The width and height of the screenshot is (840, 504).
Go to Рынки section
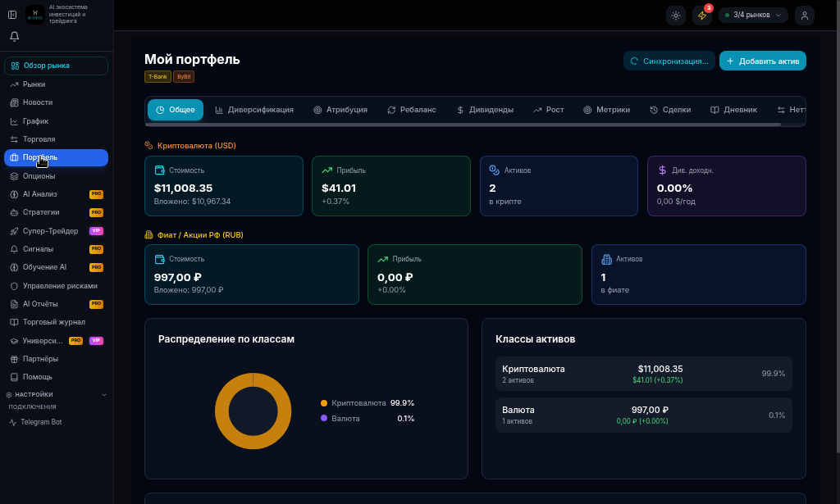[x=57, y=84]
